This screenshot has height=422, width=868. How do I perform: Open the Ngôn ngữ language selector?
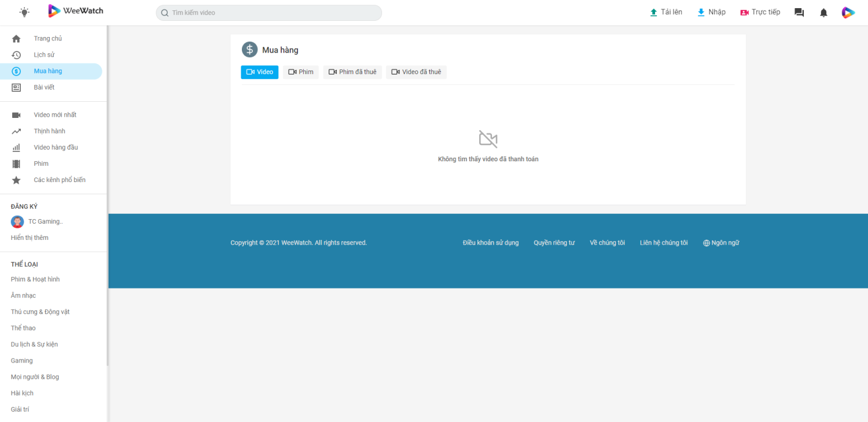coord(721,243)
